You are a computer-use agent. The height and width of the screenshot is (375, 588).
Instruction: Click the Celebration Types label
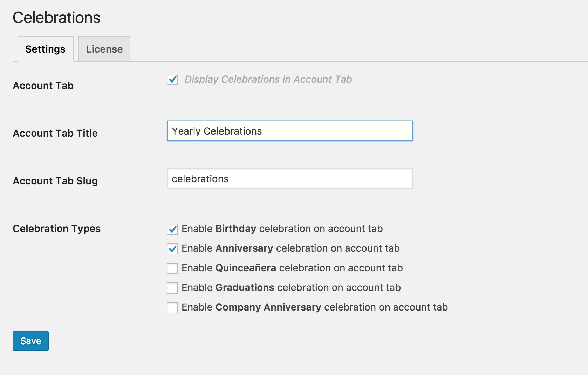[x=56, y=229]
